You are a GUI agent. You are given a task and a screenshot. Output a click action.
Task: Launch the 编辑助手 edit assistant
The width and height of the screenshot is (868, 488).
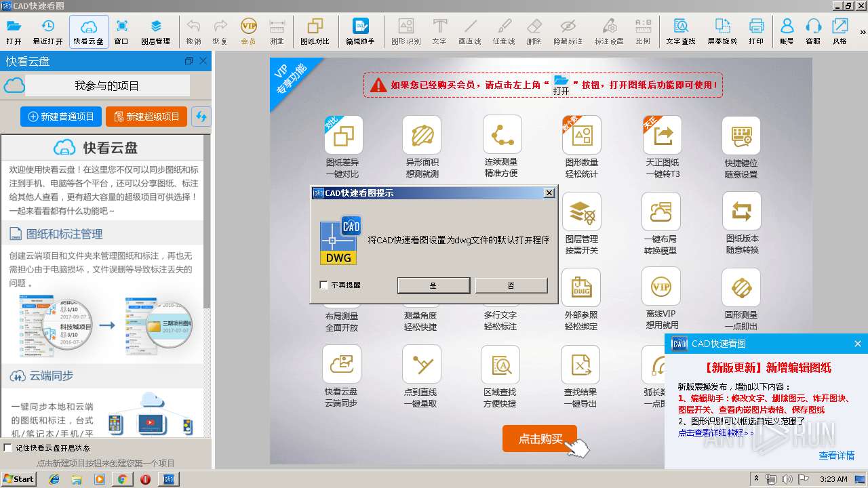(x=360, y=32)
